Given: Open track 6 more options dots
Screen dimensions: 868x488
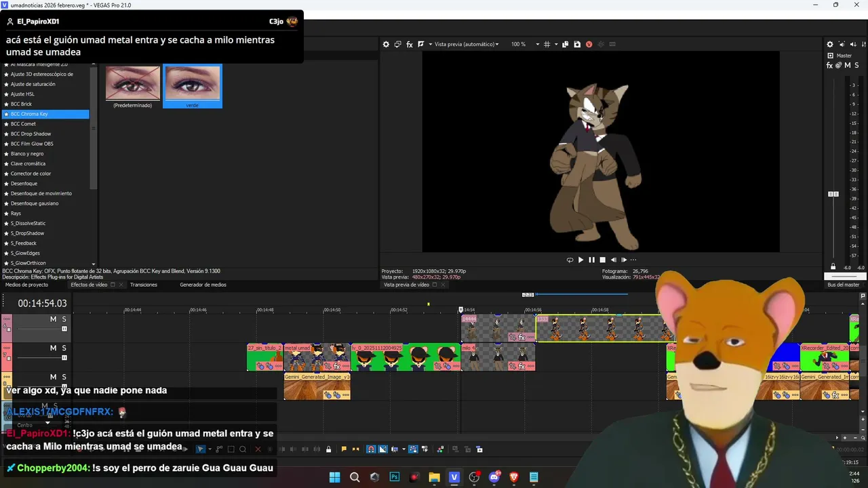Looking at the screenshot, I should 7,319.
